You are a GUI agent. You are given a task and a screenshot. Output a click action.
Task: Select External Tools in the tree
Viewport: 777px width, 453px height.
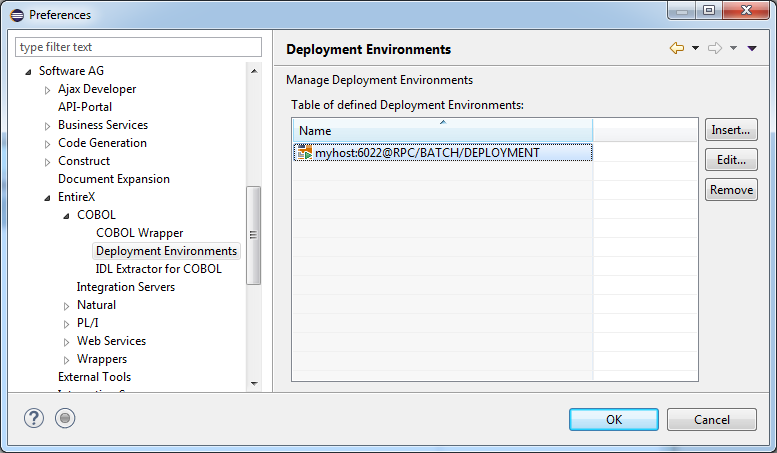click(94, 377)
